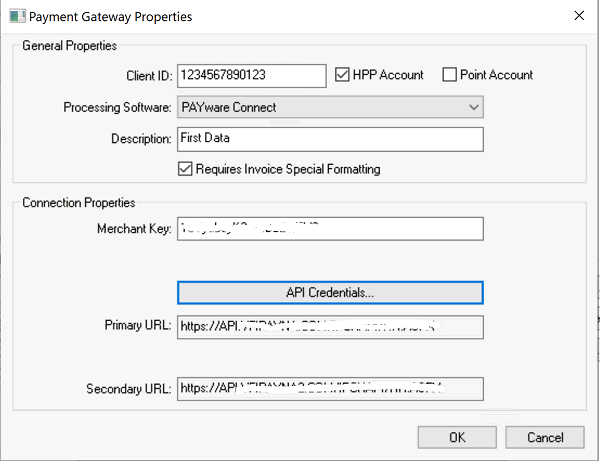The width and height of the screenshot is (600, 461).
Task: Click the dialog title bar text
Action: 110,16
